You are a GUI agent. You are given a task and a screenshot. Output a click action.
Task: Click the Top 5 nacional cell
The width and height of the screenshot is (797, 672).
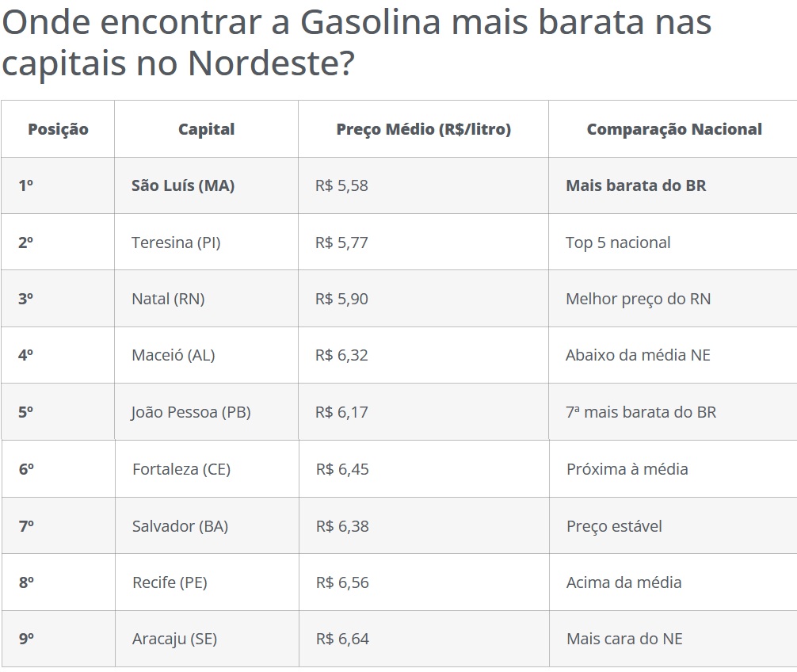(618, 242)
